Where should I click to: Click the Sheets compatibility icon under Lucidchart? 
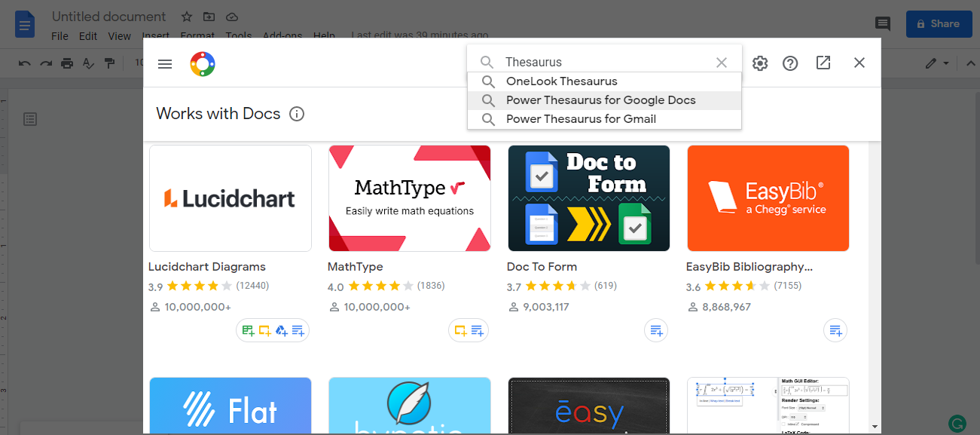click(x=247, y=330)
